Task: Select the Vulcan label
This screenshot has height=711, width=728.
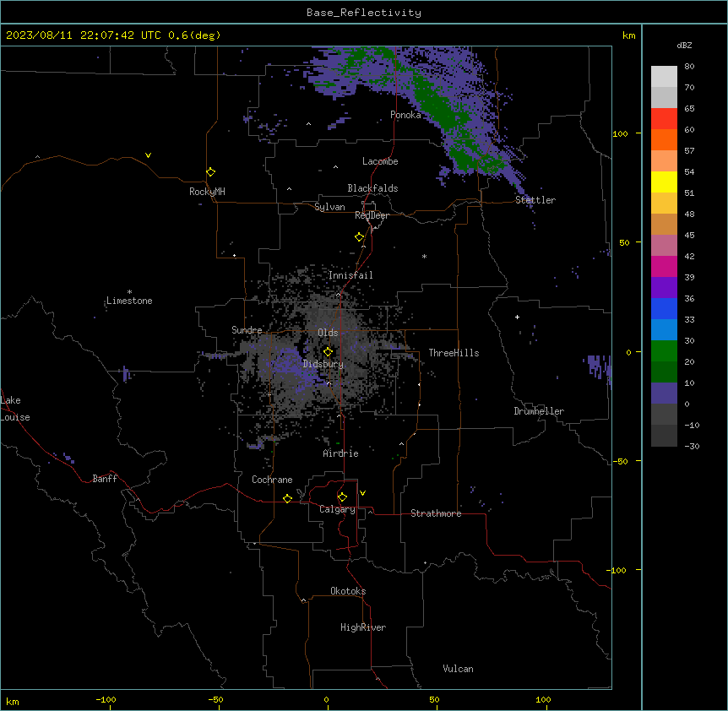Action: tap(458, 669)
